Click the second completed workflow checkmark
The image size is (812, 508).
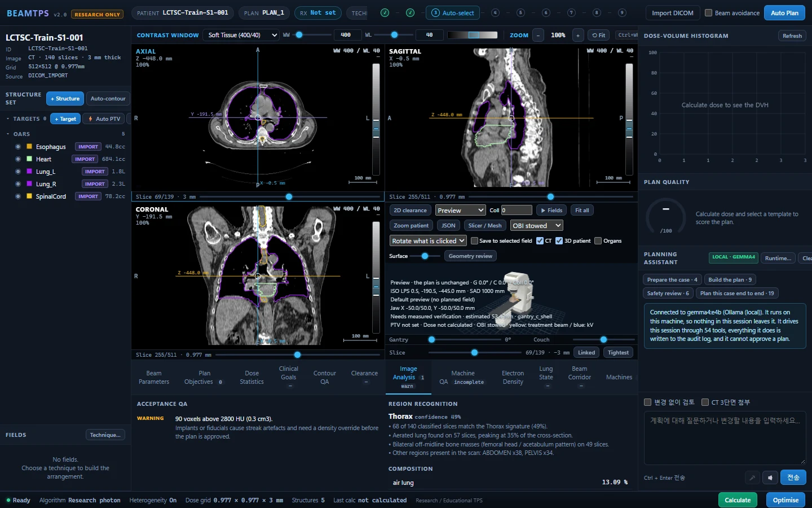tap(410, 12)
